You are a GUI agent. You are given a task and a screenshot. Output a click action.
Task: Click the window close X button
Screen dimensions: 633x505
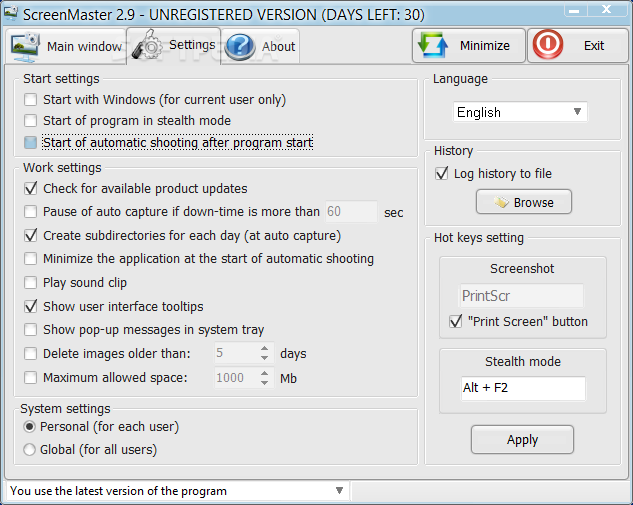point(607,9)
